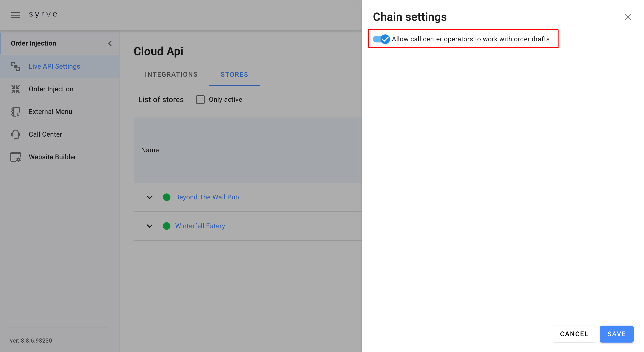Open the Winterfell Eatery store link

coord(200,226)
